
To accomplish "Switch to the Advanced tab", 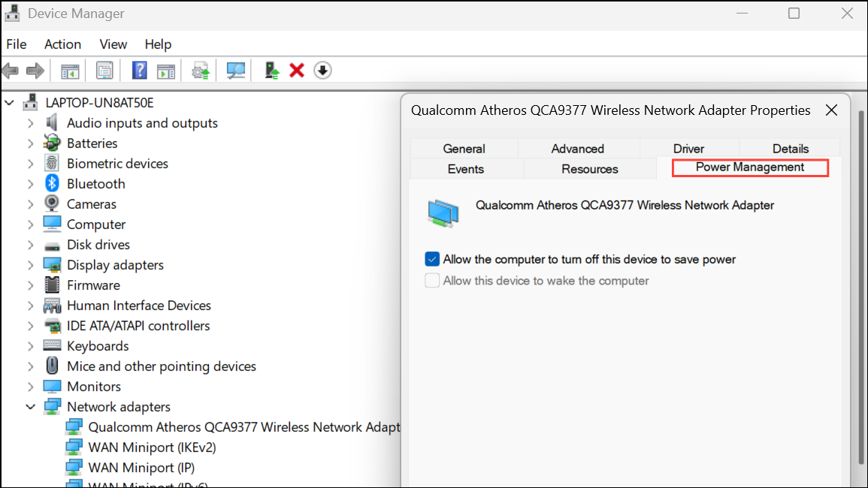I will coord(577,149).
